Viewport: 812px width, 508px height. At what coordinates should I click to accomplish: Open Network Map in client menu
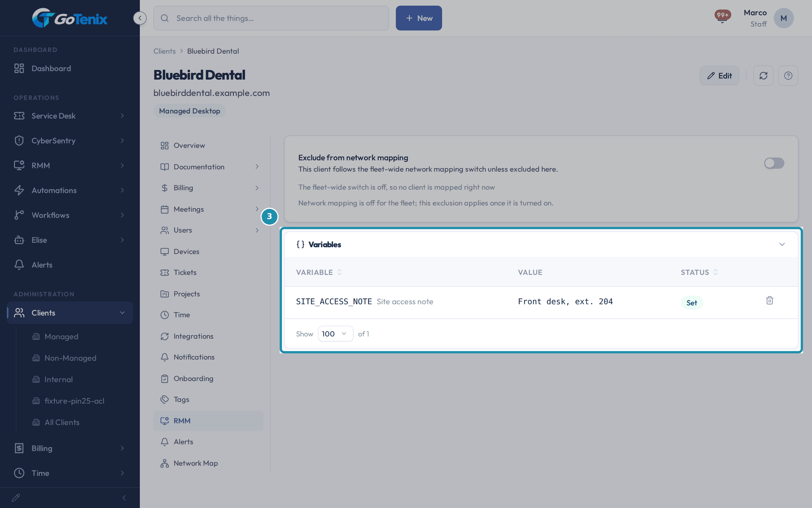point(208,463)
